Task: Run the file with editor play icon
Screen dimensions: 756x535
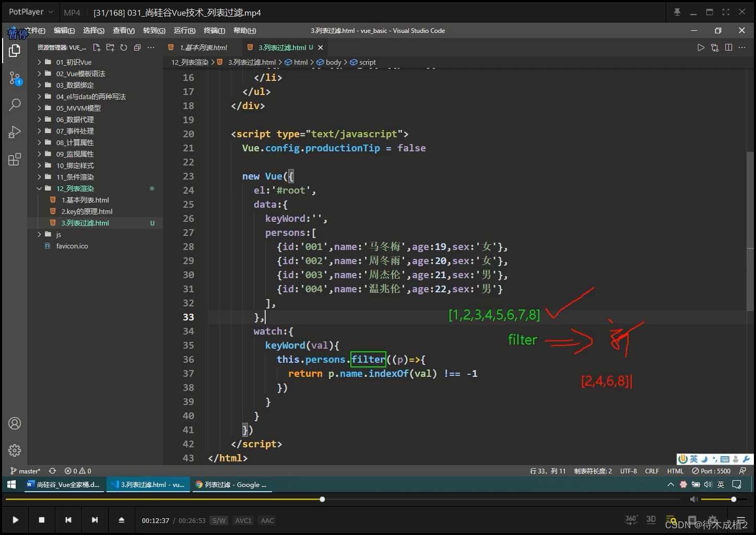Action: tap(701, 47)
